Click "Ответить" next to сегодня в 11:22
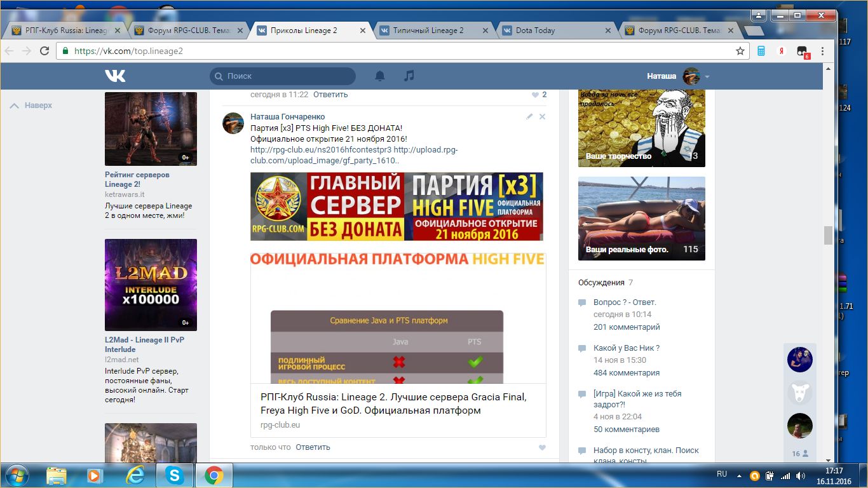The width and height of the screenshot is (868, 488). (x=330, y=95)
